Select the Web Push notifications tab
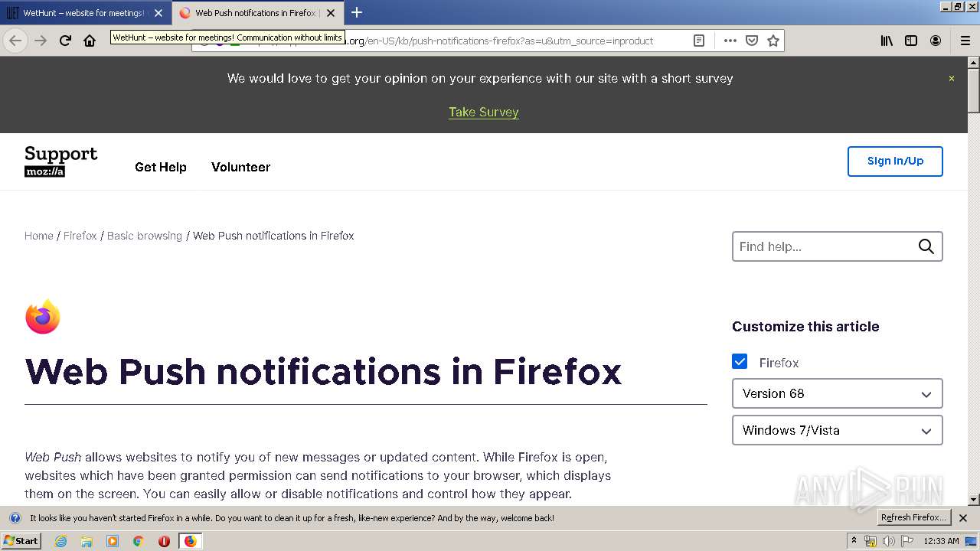Image resolution: width=980 pixels, height=551 pixels. click(257, 13)
